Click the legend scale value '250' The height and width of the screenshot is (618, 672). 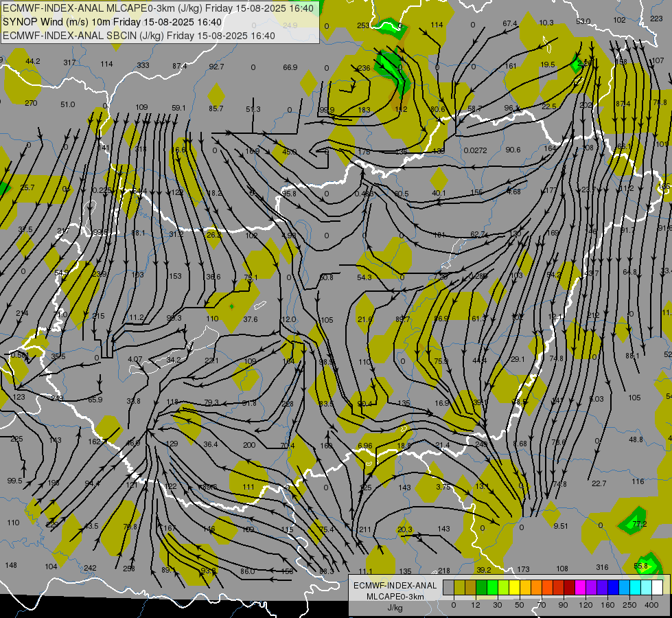629,605
